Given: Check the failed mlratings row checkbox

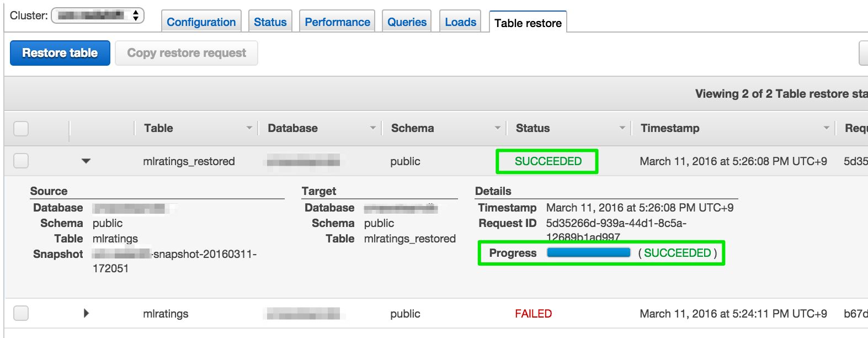Looking at the screenshot, I should tap(21, 313).
